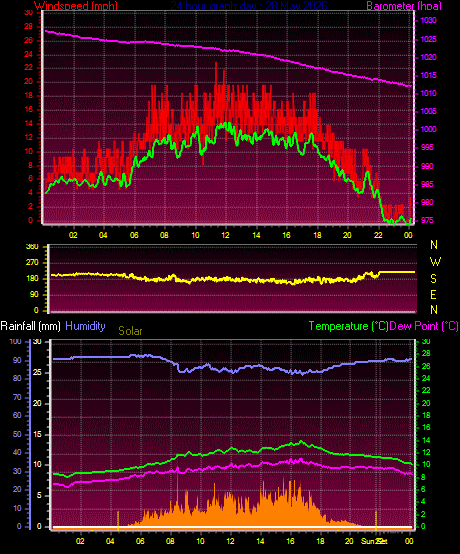Click the 'Dew Point (°C)' legend label
The width and height of the screenshot is (460, 554).
[x=424, y=326]
